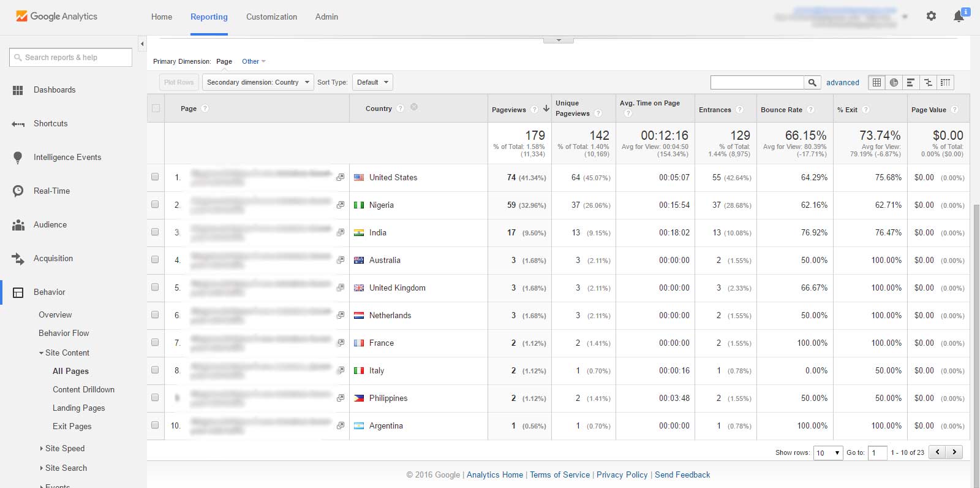
Task: Switch to Comparison view
Action: 928,82
